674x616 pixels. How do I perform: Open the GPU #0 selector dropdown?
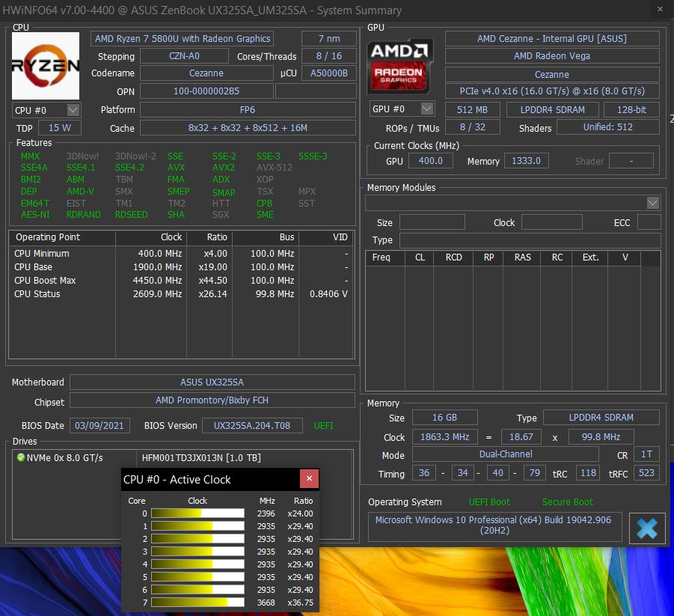click(427, 109)
